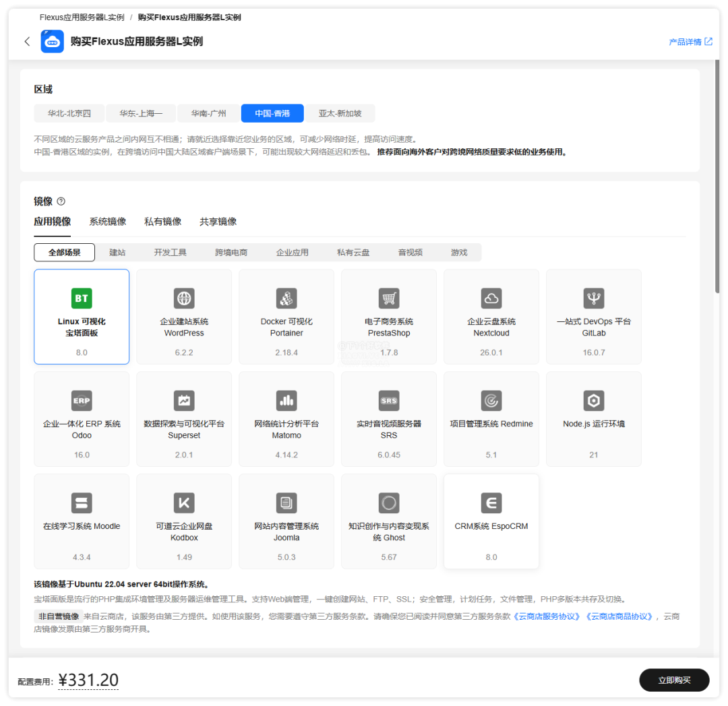Open the external link icon next to 产品详情
This screenshot has height=706, width=728.
(x=708, y=42)
